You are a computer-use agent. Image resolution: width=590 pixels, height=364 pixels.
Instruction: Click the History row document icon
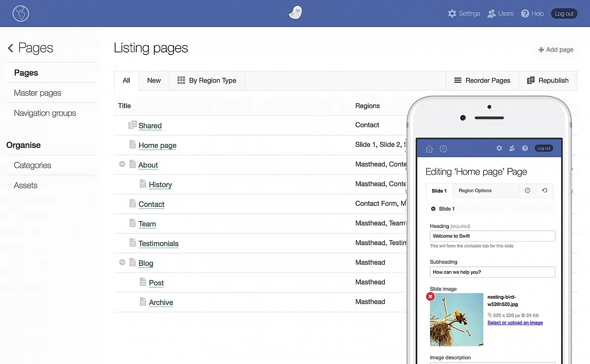click(x=143, y=184)
